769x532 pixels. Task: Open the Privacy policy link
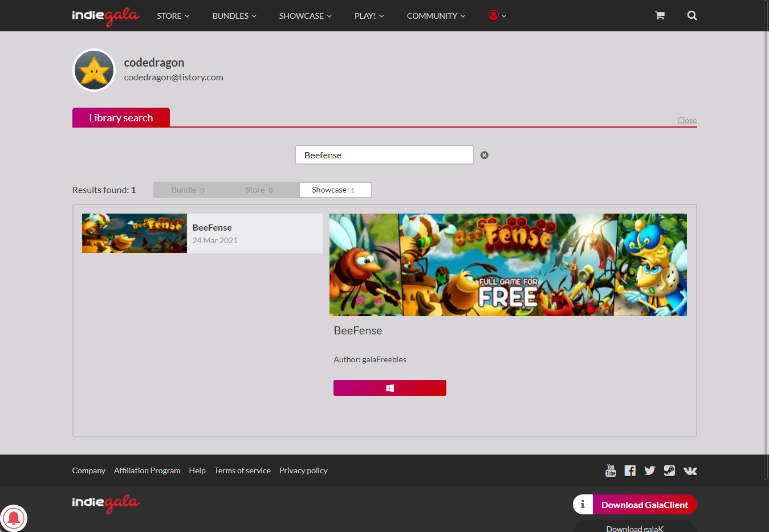point(303,470)
